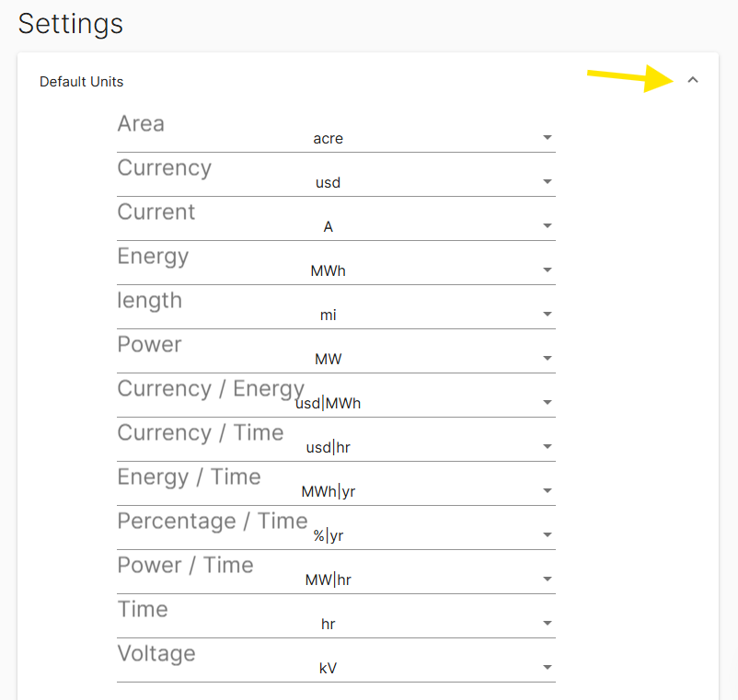738x700 pixels.
Task: Click the chevron arrow next to acre
Action: 547,137
